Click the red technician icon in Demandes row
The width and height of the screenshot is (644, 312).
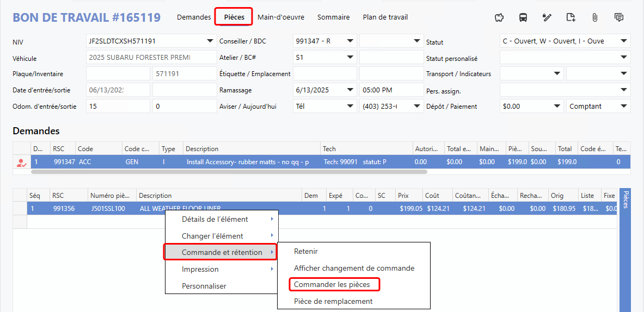[21, 162]
